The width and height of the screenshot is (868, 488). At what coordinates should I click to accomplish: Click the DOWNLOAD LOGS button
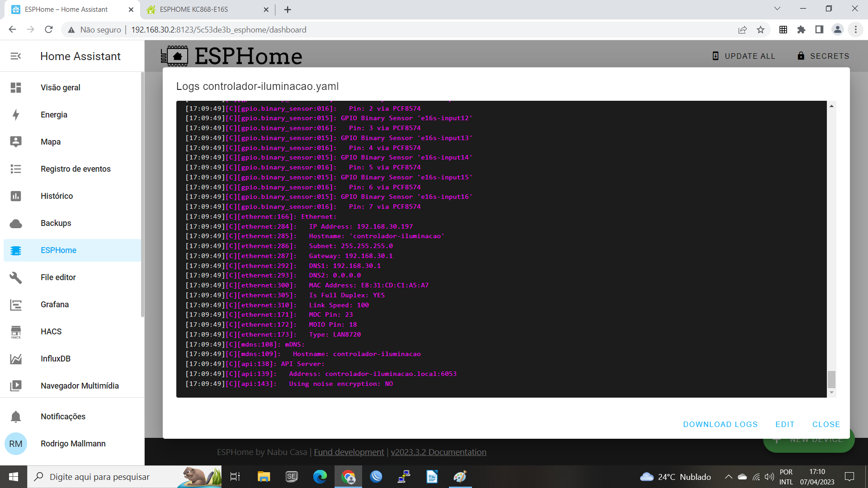click(x=720, y=424)
